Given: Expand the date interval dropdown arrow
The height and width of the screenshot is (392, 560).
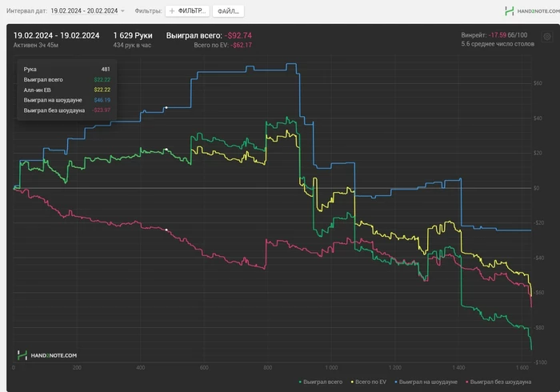Looking at the screenshot, I should (123, 11).
